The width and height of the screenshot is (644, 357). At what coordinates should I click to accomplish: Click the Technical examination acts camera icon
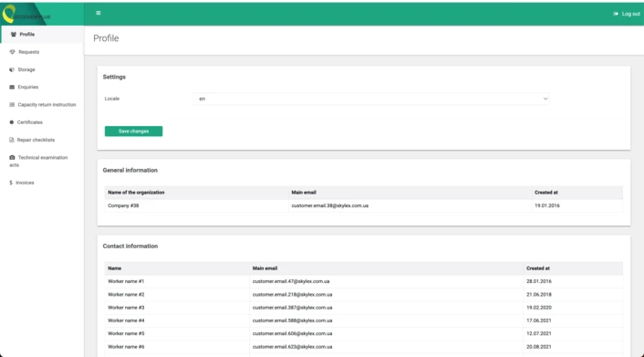coord(13,158)
